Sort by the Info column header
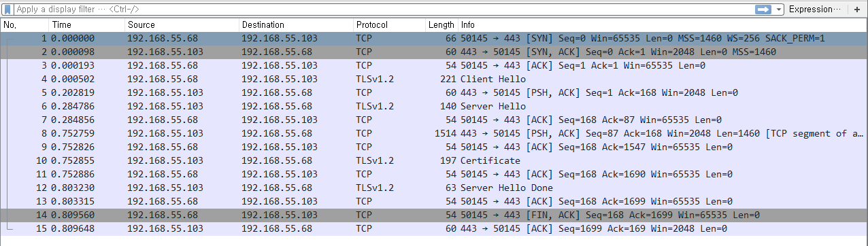This screenshot has height=246, width=868. tap(663, 24)
